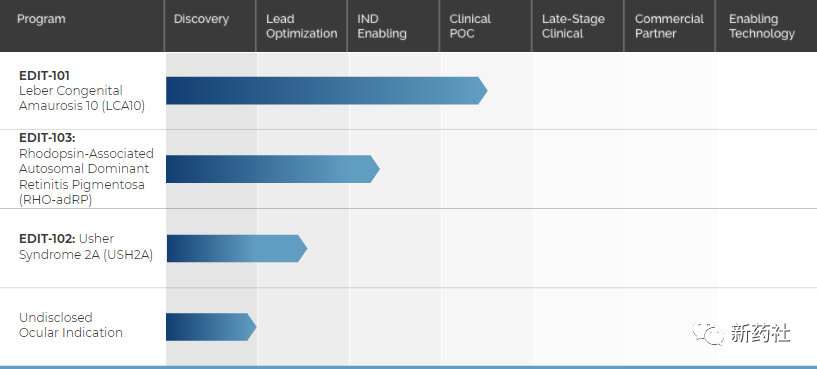Viewport: 817px width, 369px height.
Task: Select the Commercial Partner header
Action: [x=669, y=26]
